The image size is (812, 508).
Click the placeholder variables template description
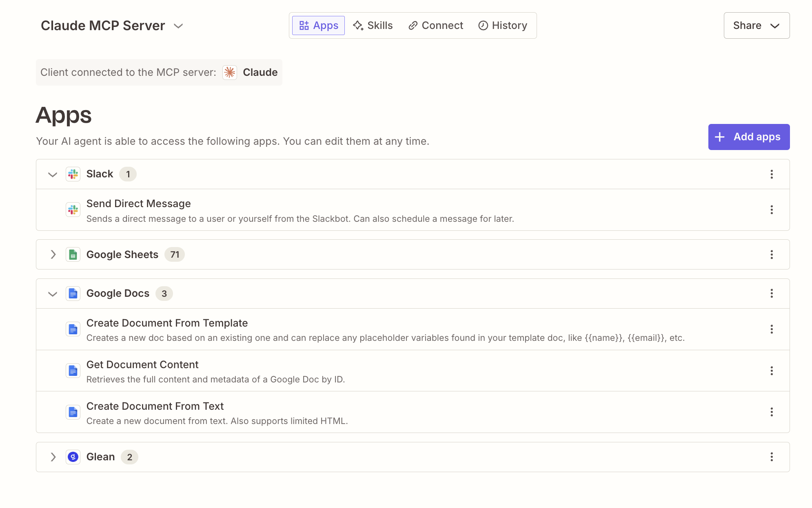coord(386,338)
